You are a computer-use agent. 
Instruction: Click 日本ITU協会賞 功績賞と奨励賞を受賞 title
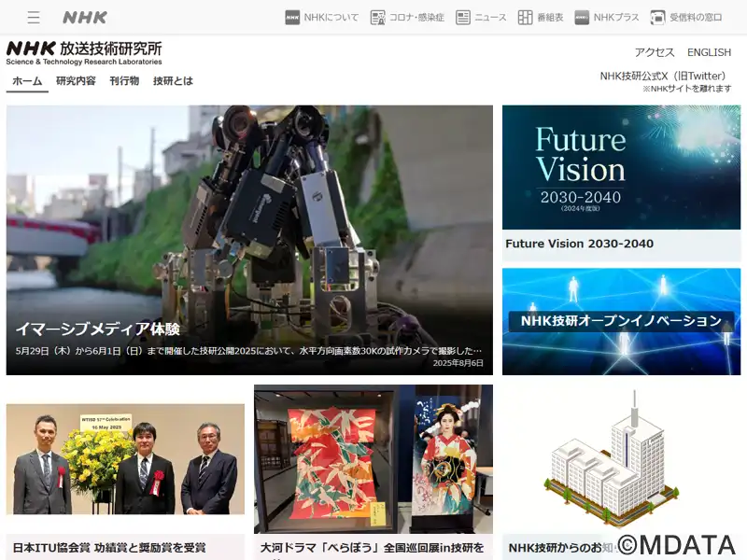pyautogui.click(x=109, y=548)
